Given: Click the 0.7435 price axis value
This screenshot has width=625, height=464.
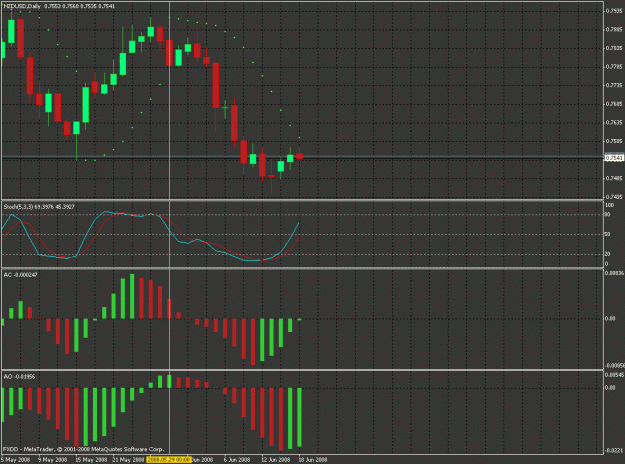Looking at the screenshot, I should (614, 197).
